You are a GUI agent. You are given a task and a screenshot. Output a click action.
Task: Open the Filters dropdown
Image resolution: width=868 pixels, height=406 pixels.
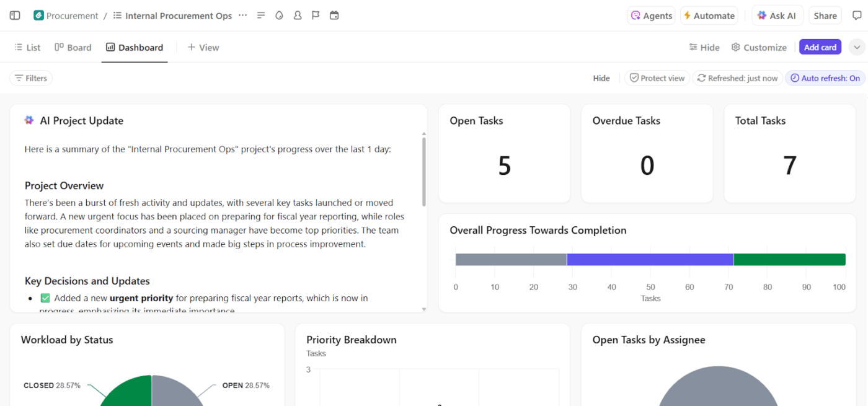pos(30,77)
